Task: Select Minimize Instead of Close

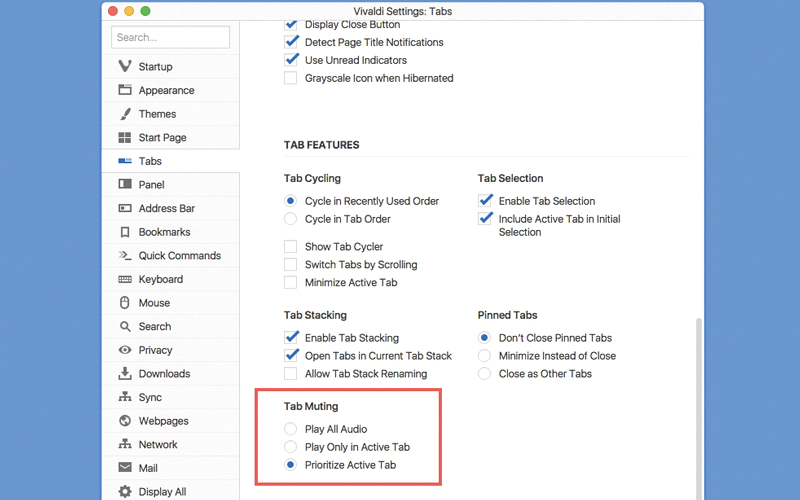Action: [485, 356]
